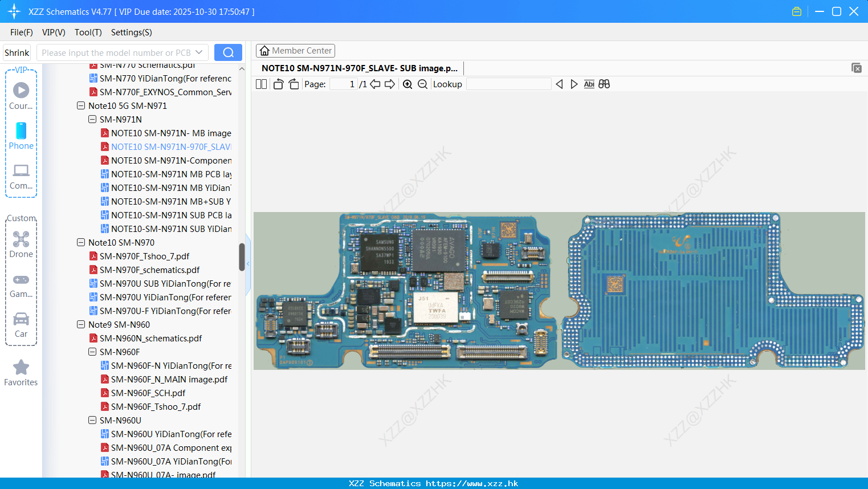Collapse the SM-N971N subfolder
This screenshot has width=868, height=489.
coord(92,119)
